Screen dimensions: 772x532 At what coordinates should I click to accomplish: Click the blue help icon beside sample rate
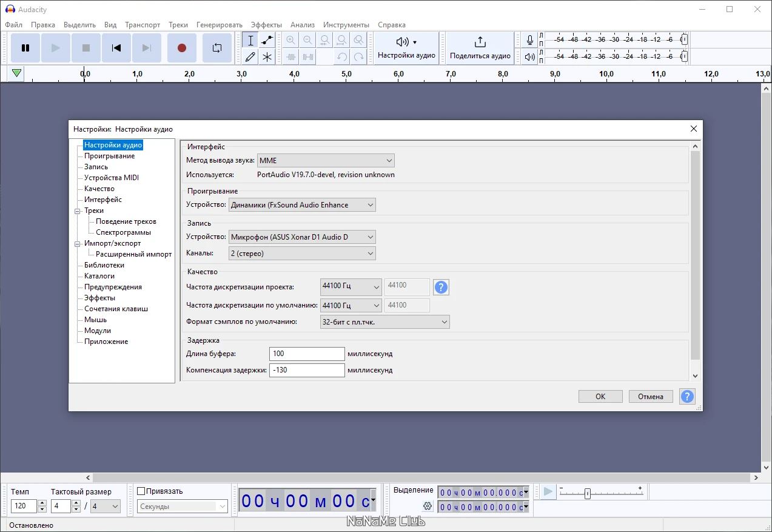[x=441, y=288]
